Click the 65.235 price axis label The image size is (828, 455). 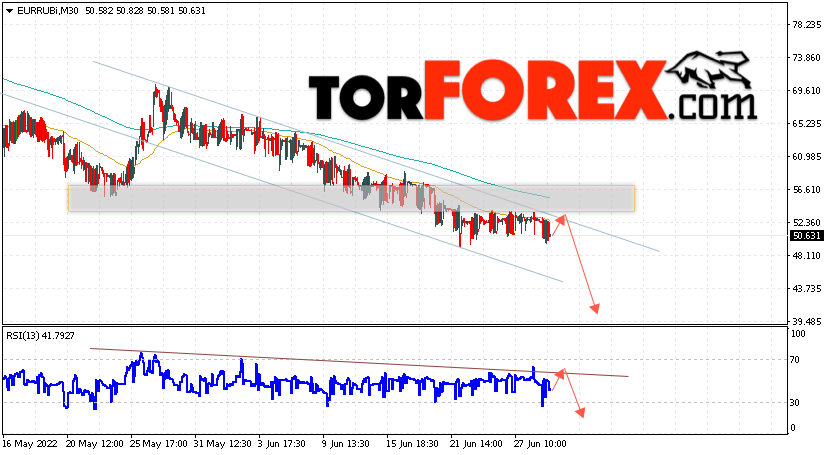806,124
